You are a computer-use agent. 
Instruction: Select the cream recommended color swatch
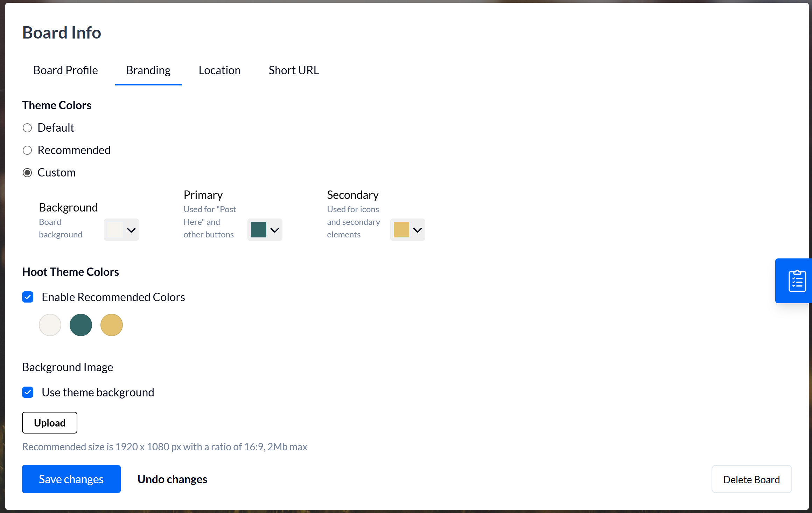coord(50,325)
